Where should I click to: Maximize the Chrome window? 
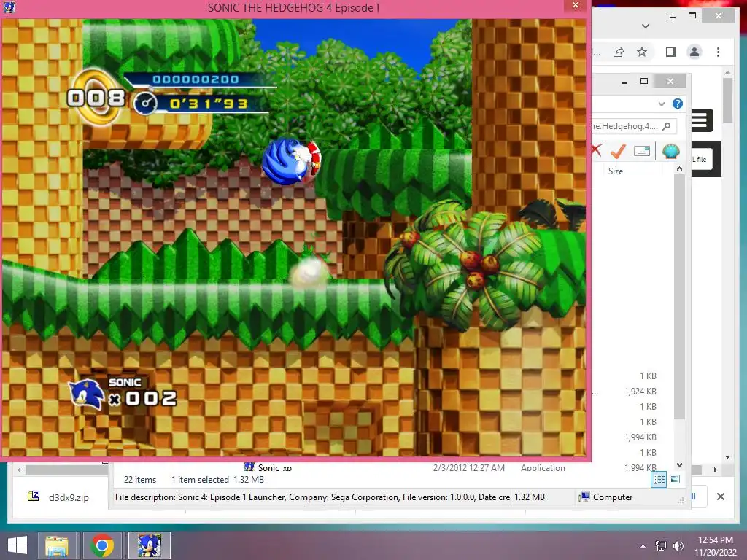coord(692,16)
